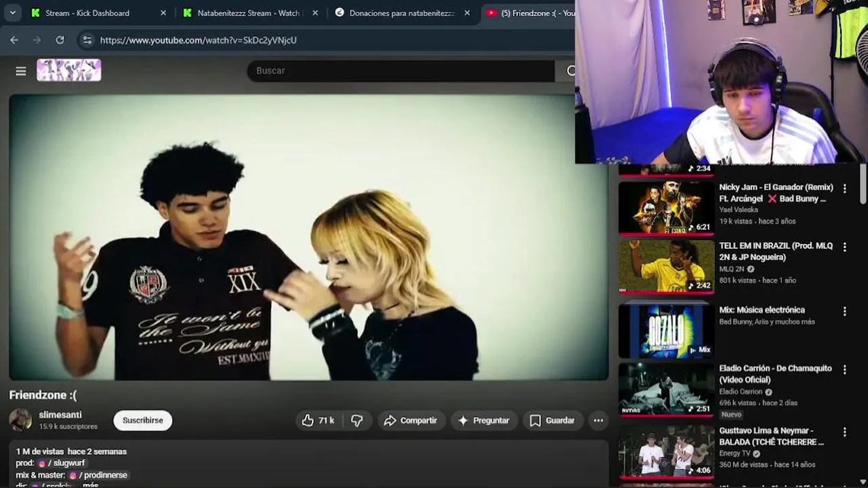The width and height of the screenshot is (868, 488).
Task: Open site information icon in address bar
Action: pos(87,40)
